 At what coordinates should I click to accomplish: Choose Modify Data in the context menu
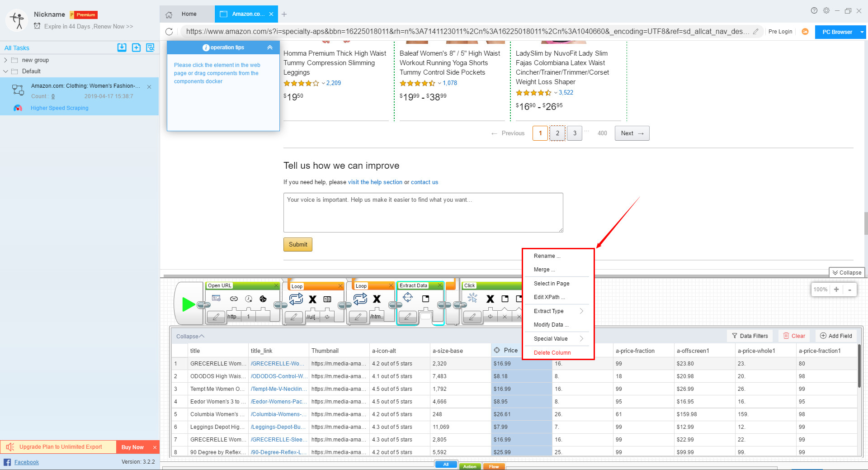click(551, 325)
